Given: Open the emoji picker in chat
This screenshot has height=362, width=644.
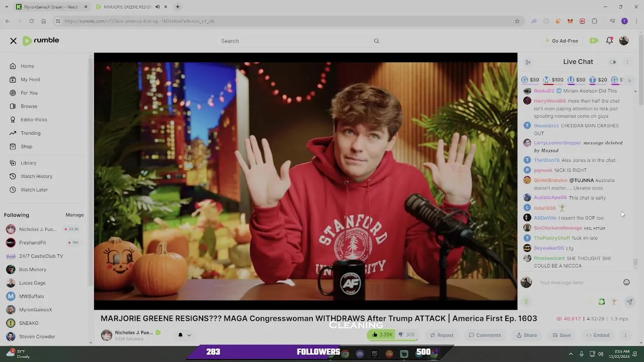Looking at the screenshot, I should (626, 283).
